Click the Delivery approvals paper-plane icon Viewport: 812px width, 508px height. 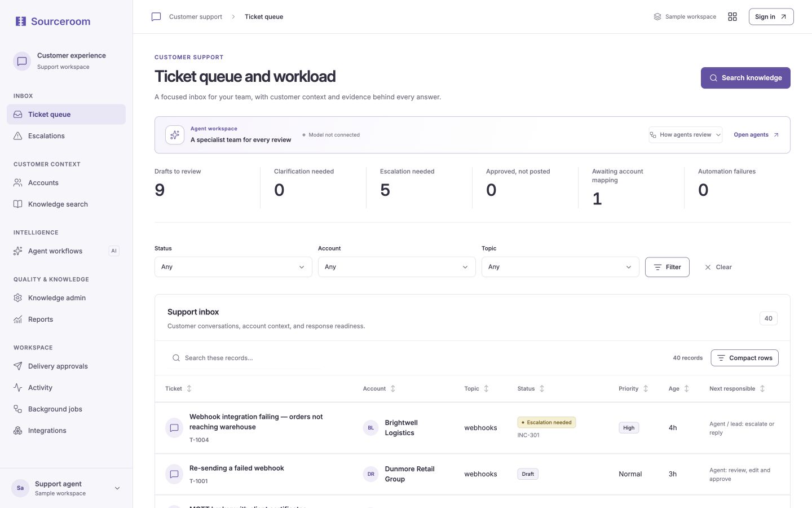click(18, 366)
